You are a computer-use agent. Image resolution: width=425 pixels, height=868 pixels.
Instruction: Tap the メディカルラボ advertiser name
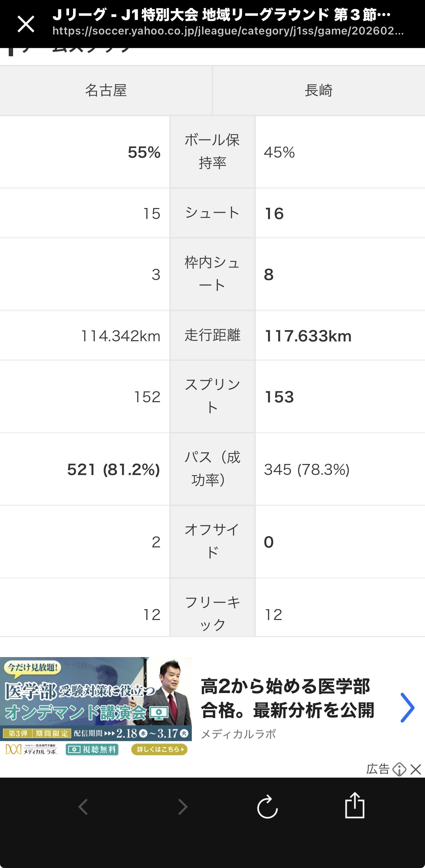point(238,734)
